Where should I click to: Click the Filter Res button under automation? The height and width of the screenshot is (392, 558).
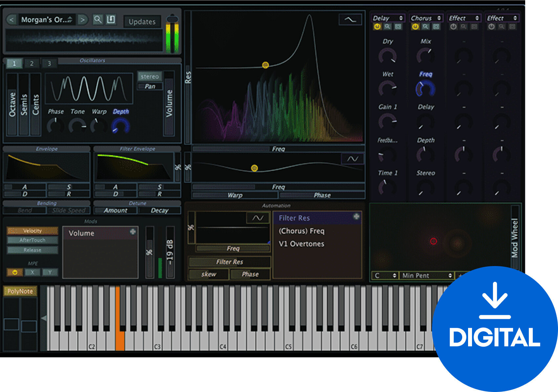(x=229, y=262)
